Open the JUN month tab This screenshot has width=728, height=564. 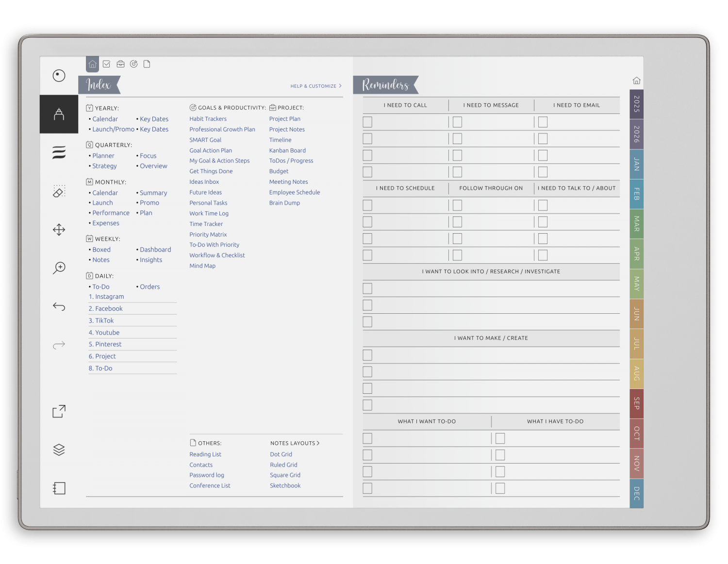[636, 314]
